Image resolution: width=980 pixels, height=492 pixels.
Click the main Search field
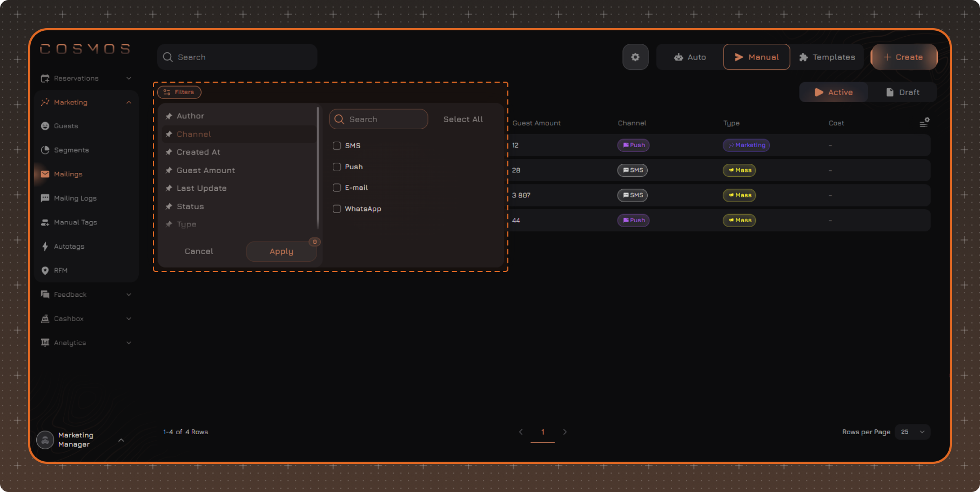(237, 57)
